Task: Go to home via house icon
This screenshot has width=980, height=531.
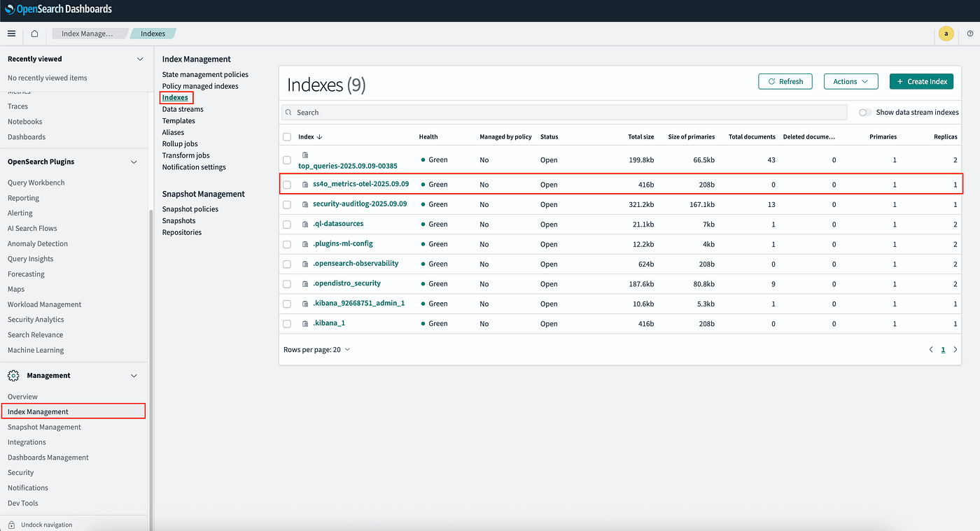Action: (34, 34)
